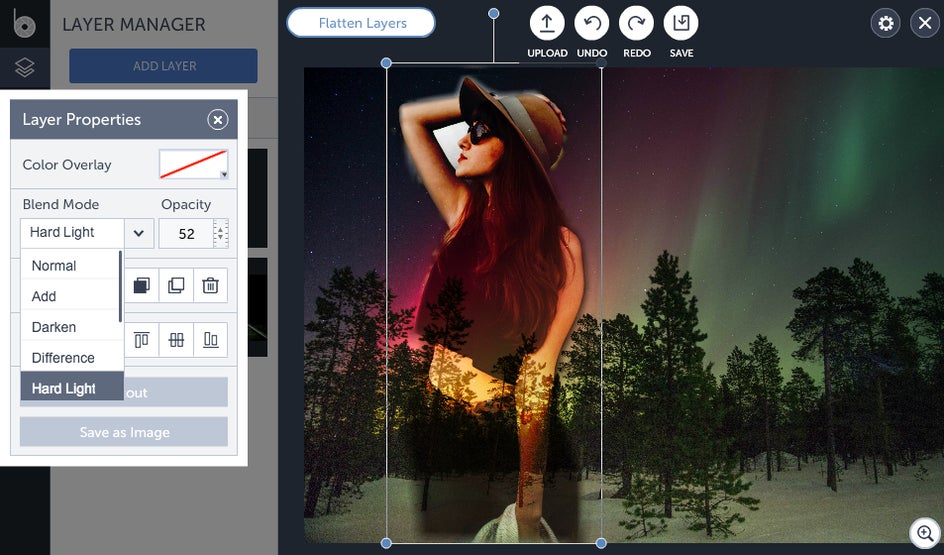This screenshot has height=555, width=944.
Task: Duplicate the layer with the outlined copy icon
Action: [176, 285]
